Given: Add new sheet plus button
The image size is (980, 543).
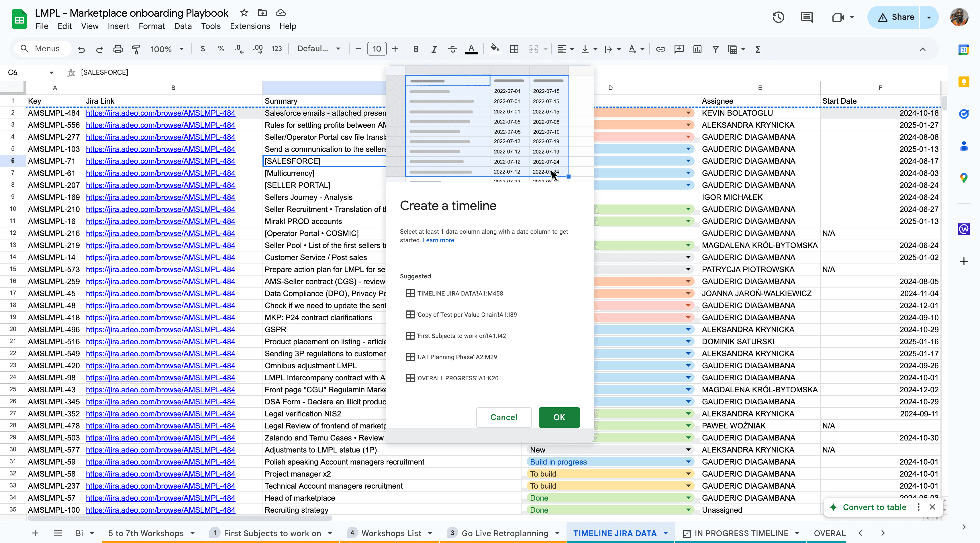Looking at the screenshot, I should coord(35,533).
